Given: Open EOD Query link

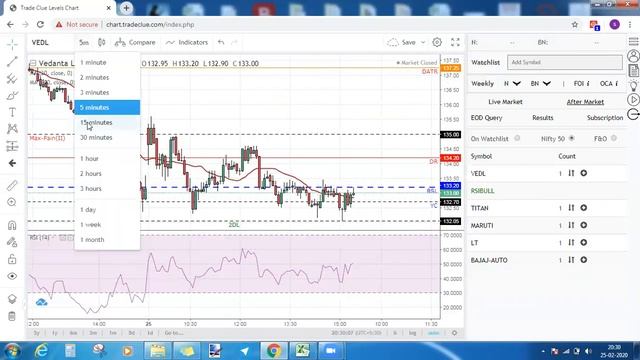Looking at the screenshot, I should (x=486, y=118).
